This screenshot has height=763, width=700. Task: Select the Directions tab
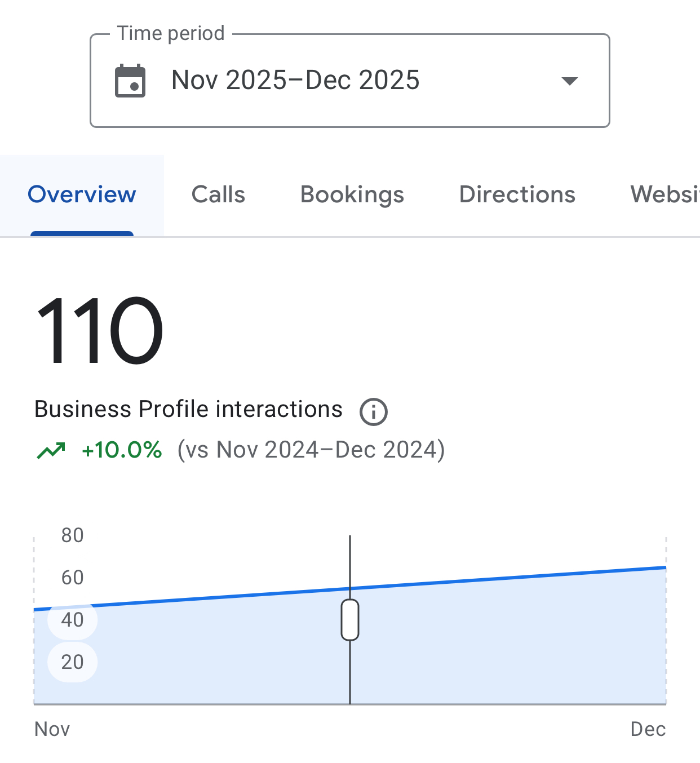coord(517,194)
